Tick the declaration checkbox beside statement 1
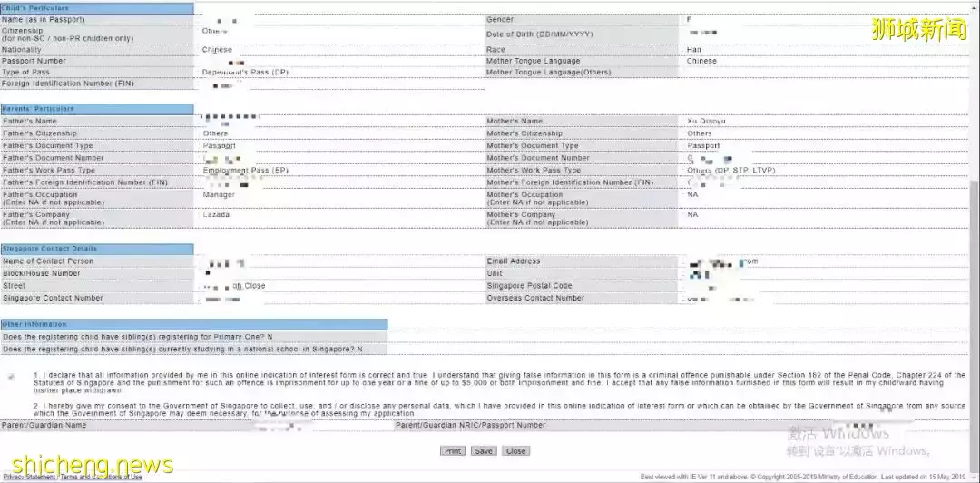Image resolution: width=980 pixels, height=483 pixels. pyautogui.click(x=11, y=376)
